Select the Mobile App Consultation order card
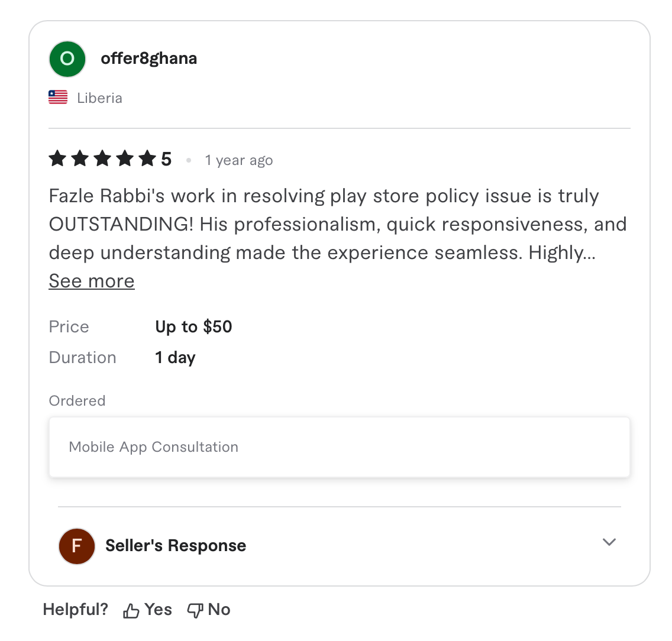 [x=340, y=446]
